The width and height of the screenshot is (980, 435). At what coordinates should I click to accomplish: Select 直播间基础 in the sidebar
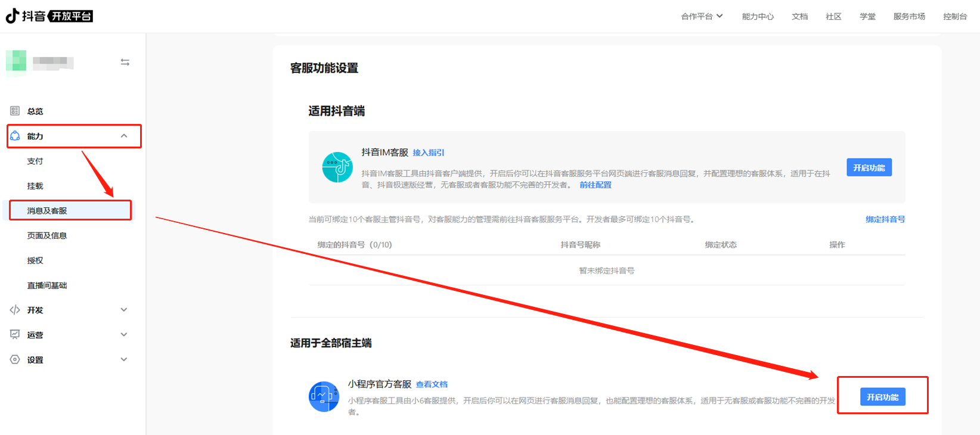pos(47,285)
